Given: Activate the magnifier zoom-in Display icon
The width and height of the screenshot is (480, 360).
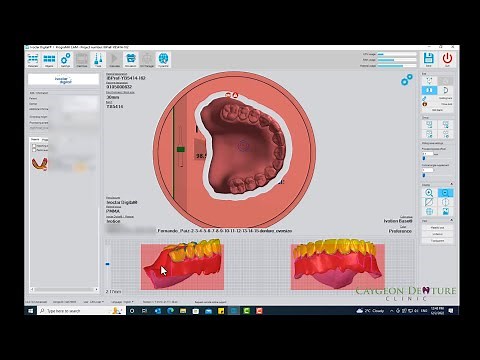Looking at the screenshot, I should [429, 193].
